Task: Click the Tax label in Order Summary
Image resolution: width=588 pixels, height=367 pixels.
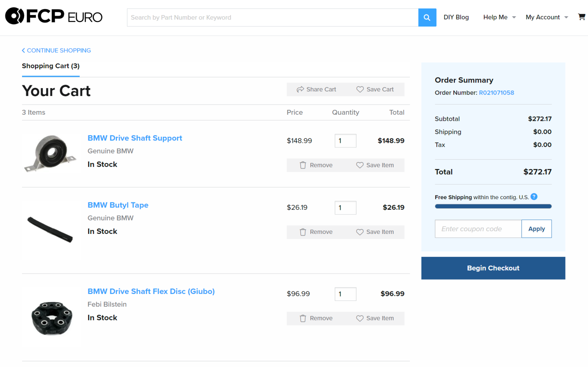Action: [x=440, y=145]
